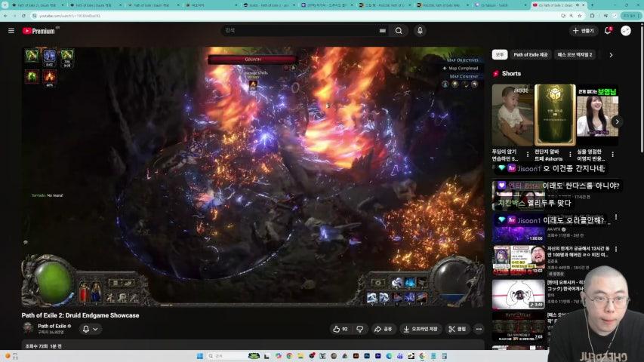This screenshot has height=362, width=644.
Task: Bookmark this page with the star icon
Action: click(x=580, y=16)
